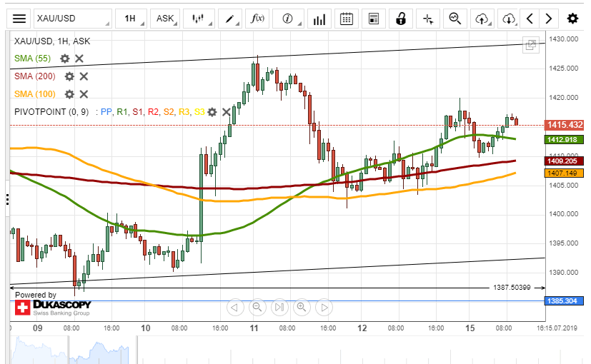This screenshot has height=364, width=591.
Task: Click the magnifier chart zoom tool
Action: click(x=455, y=19)
